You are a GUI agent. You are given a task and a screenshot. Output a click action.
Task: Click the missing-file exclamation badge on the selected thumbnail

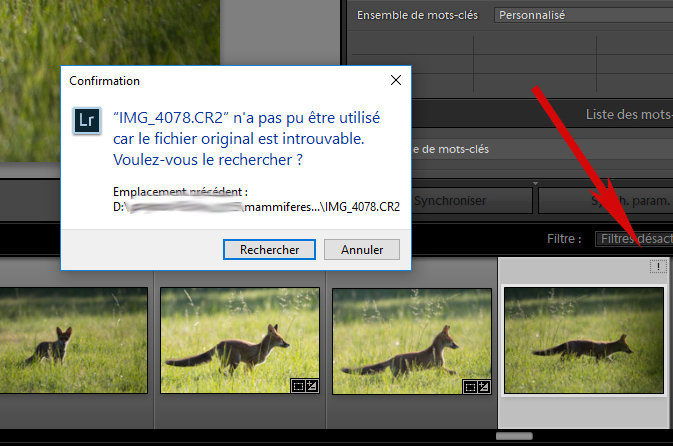[x=658, y=267]
